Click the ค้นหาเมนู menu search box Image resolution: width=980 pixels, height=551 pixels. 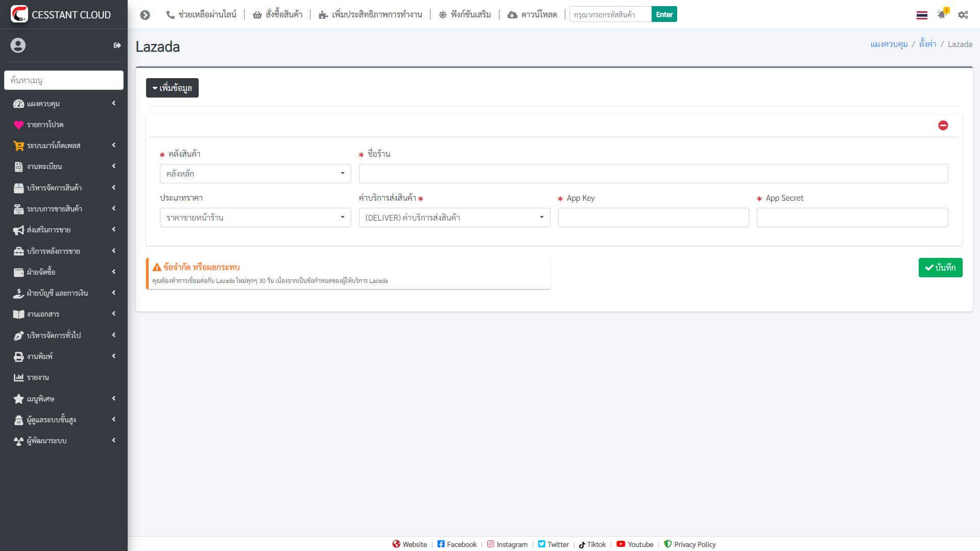tap(64, 80)
